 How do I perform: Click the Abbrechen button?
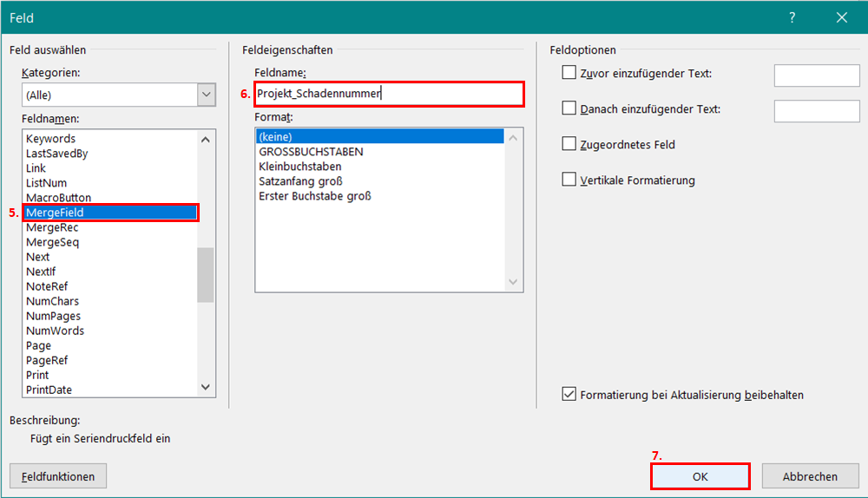click(809, 476)
